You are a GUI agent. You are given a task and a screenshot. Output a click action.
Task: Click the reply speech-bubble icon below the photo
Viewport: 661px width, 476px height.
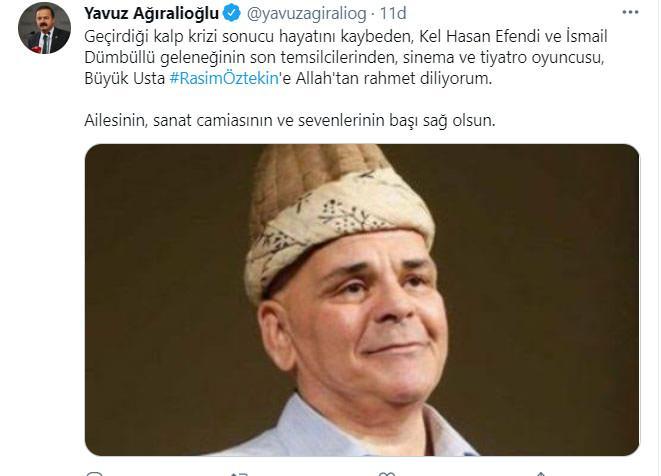click(94, 474)
